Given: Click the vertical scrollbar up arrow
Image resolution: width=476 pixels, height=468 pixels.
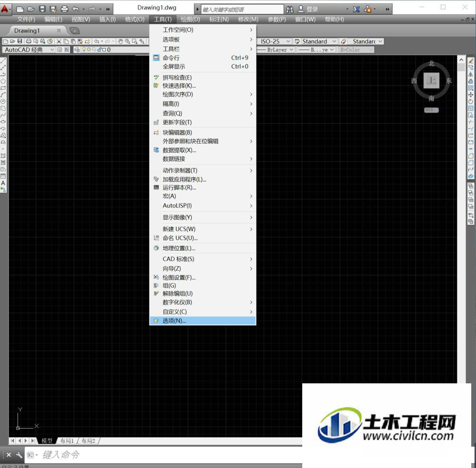Looking at the screenshot, I should pyautogui.click(x=461, y=60).
